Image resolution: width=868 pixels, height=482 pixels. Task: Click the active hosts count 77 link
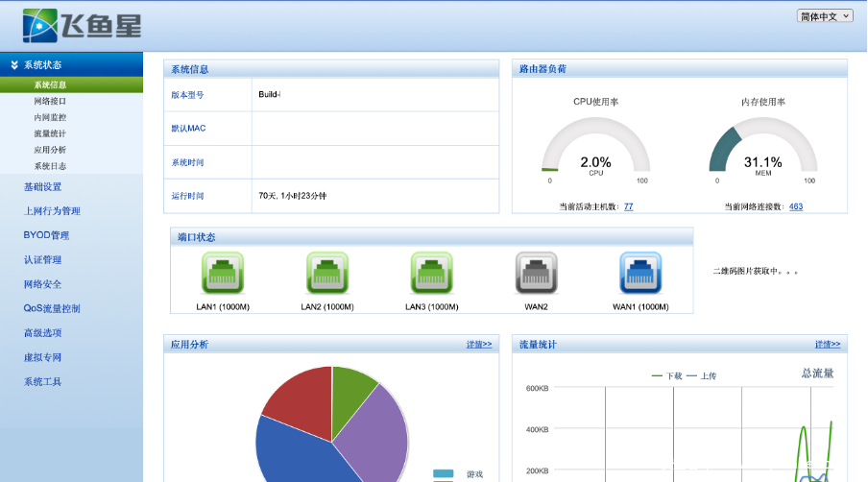point(628,206)
